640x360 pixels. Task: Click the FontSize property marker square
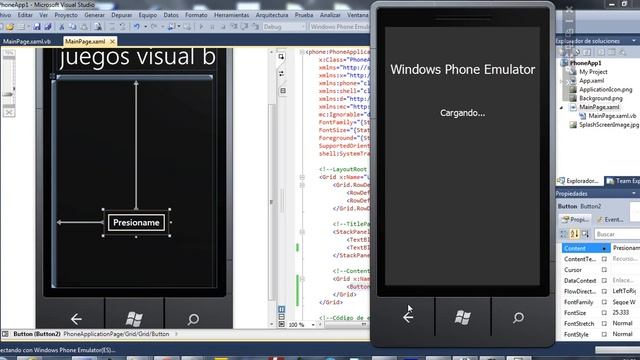[x=604, y=313]
